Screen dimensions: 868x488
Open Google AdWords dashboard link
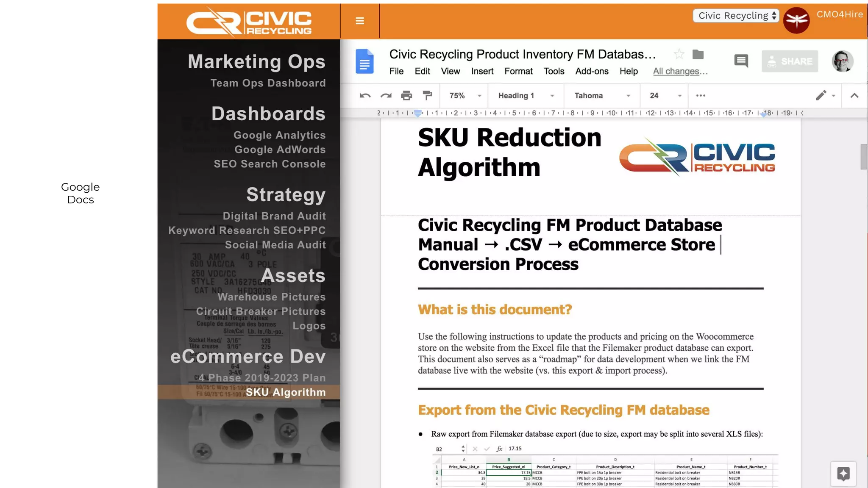coord(280,150)
